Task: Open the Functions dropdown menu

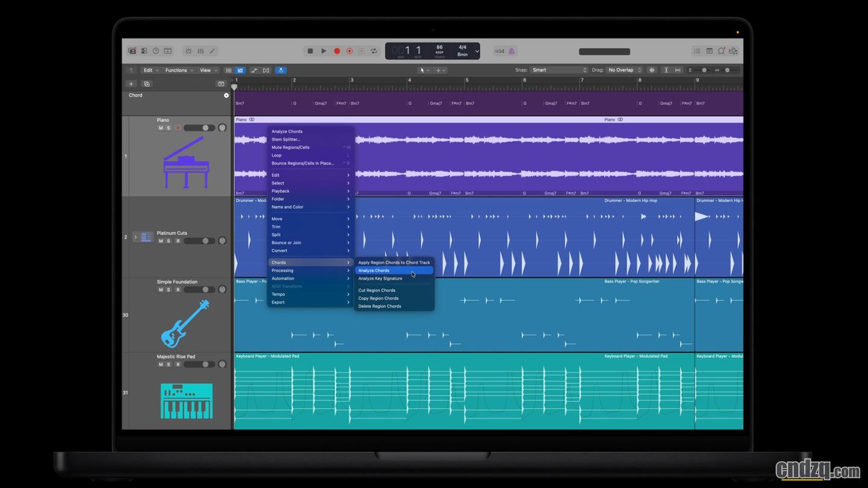Action: (x=179, y=70)
